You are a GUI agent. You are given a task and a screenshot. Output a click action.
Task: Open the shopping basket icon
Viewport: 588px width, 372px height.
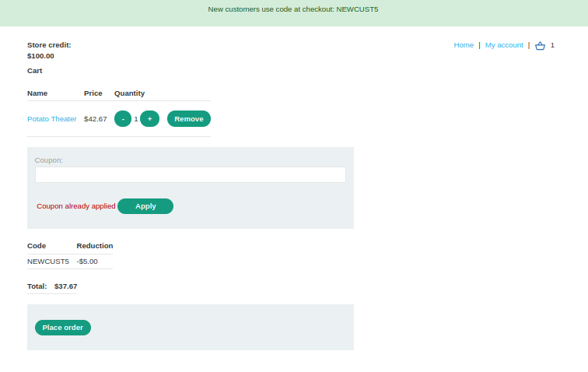click(540, 45)
